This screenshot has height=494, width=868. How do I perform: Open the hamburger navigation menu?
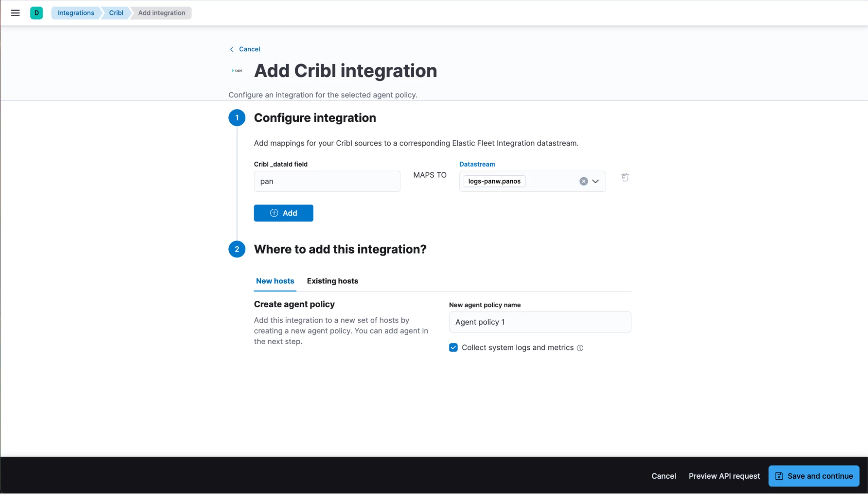tap(15, 13)
